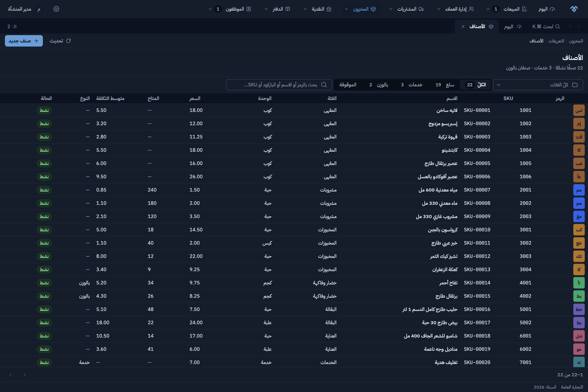Click the تحديث button
Viewport: 588px width, 392px height.
60,41
